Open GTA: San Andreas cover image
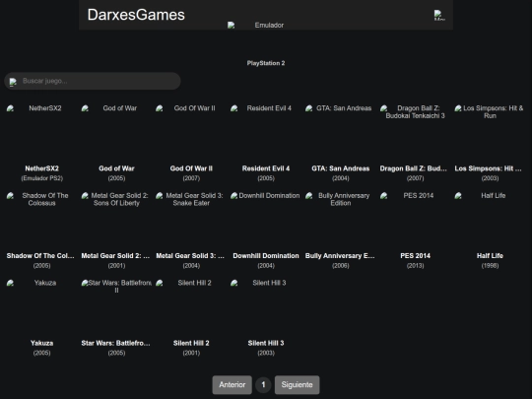 pyautogui.click(x=340, y=132)
